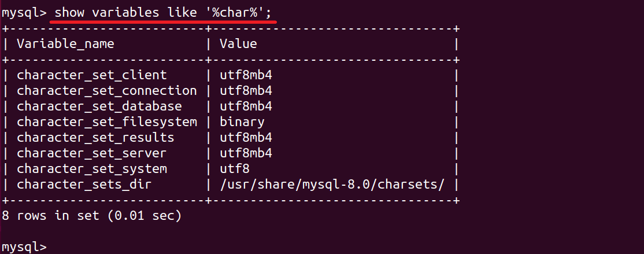Click the character_set_database variable name
Viewport: 644px width, 254px height.
[99, 106]
